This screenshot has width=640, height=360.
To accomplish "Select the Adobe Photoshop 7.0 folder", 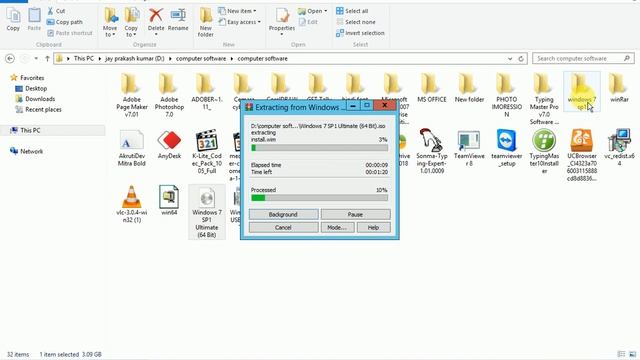I will tap(169, 96).
